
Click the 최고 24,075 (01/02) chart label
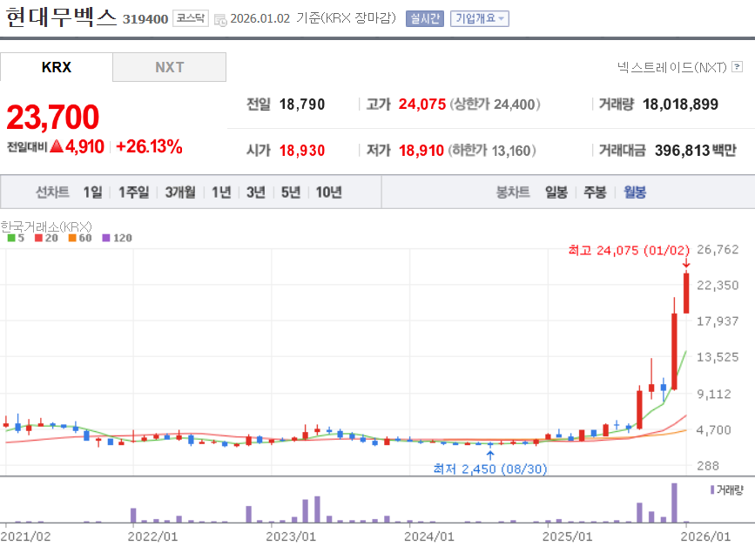coord(629,250)
